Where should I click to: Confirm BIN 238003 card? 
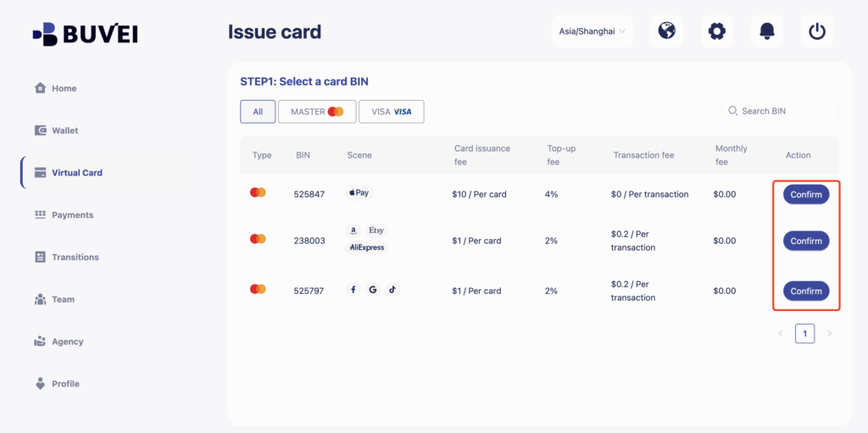(x=805, y=241)
